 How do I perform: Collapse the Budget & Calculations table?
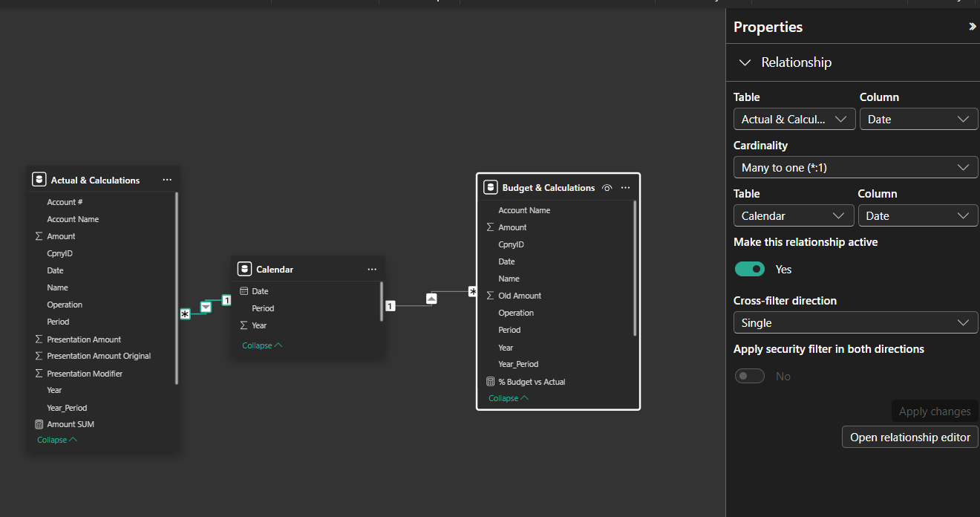(x=509, y=398)
